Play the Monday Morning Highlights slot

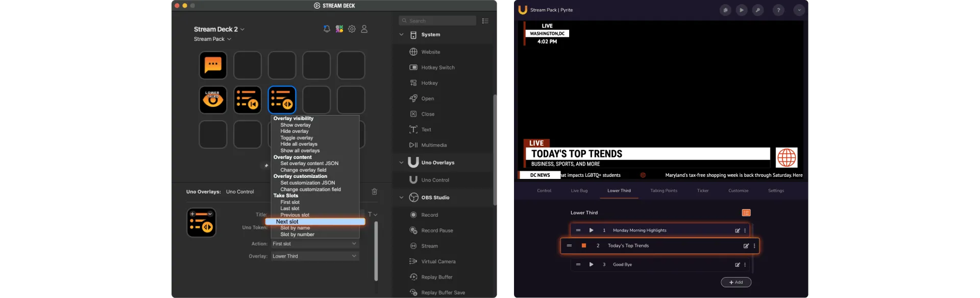pyautogui.click(x=591, y=231)
